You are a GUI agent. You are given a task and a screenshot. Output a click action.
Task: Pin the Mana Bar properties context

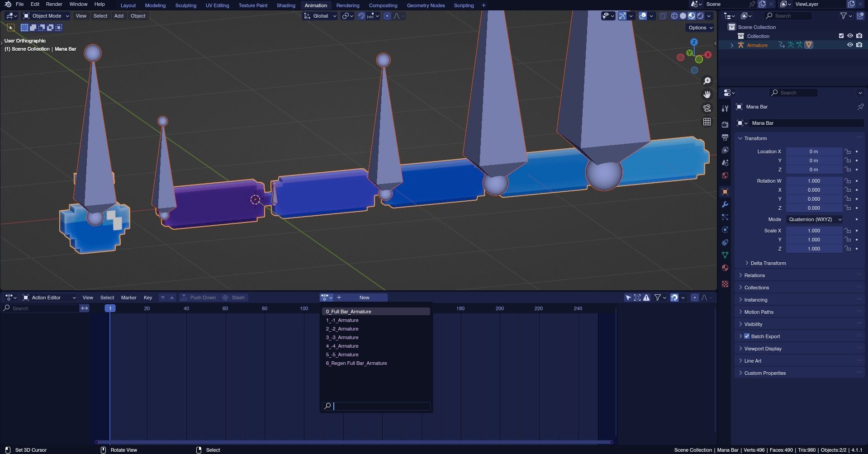click(x=860, y=107)
